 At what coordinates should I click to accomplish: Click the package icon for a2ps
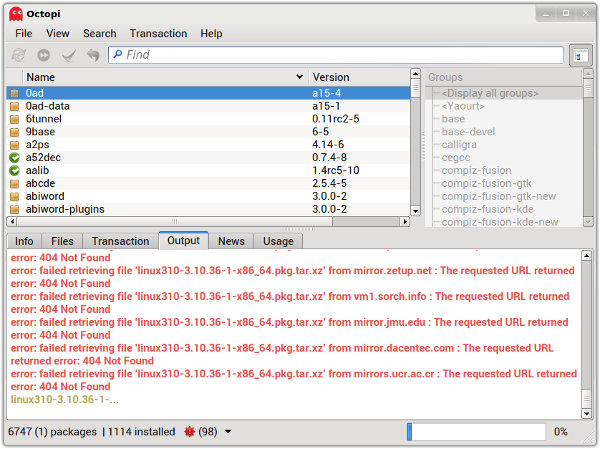click(15, 145)
